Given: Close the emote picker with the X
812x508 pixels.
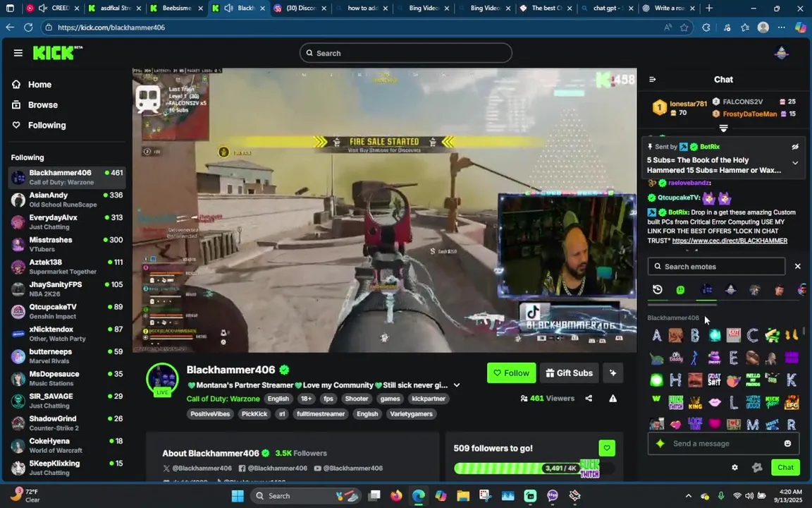Looking at the screenshot, I should pos(797,266).
